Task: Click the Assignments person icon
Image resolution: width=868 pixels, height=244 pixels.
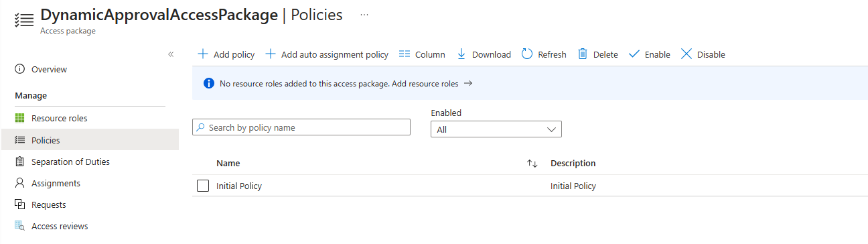Action: 19,183
